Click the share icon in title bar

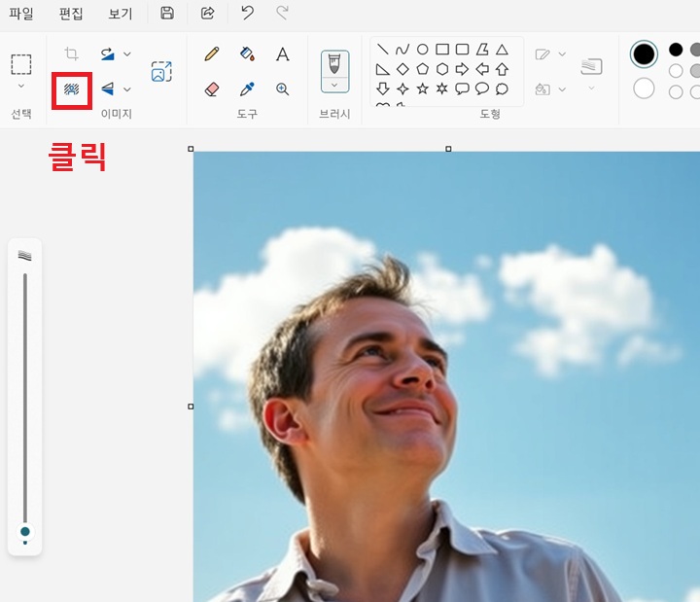[x=208, y=13]
